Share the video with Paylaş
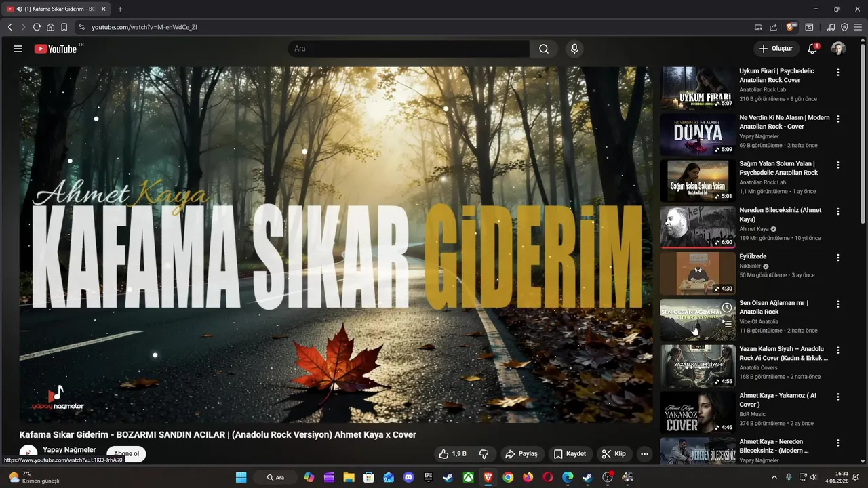The width and height of the screenshot is (868, 488). pos(521,454)
